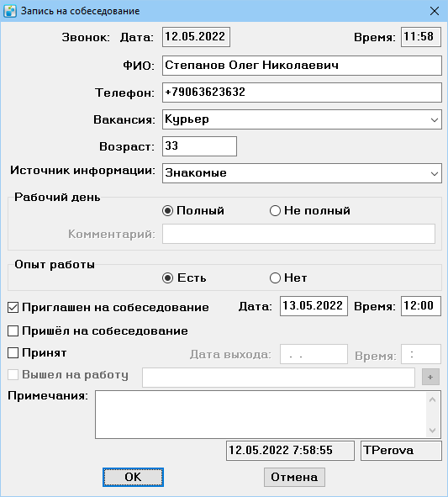This screenshot has height=497, width=448.
Task: Click the call date field 12.05.2022
Action: coord(196,37)
